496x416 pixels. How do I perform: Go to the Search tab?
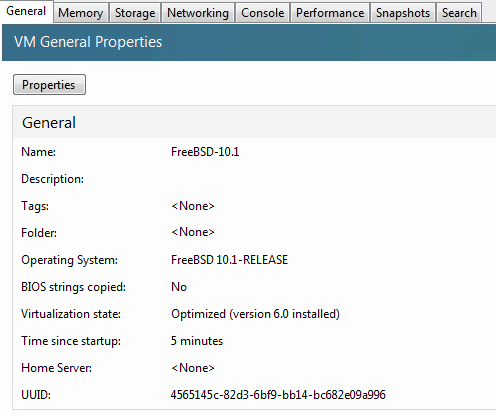tap(459, 13)
